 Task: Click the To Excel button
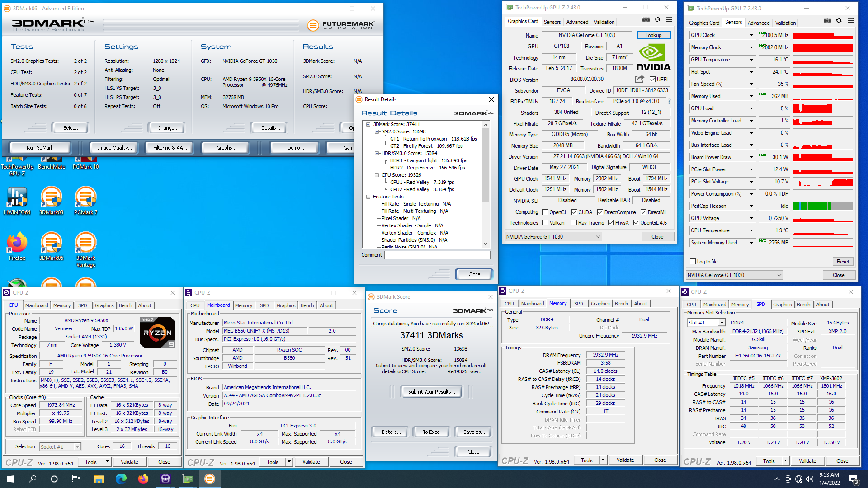coord(431,432)
